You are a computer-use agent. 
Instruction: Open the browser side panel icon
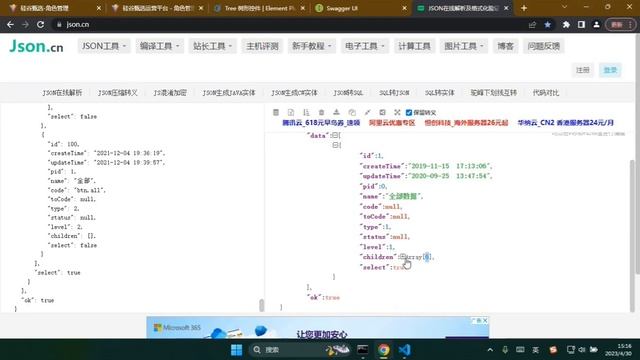click(x=581, y=25)
